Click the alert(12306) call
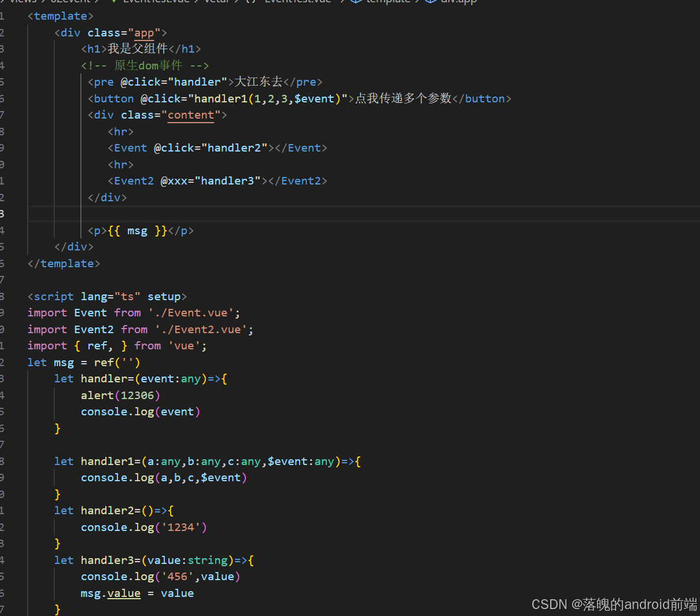This screenshot has height=616, width=700. pos(120,396)
